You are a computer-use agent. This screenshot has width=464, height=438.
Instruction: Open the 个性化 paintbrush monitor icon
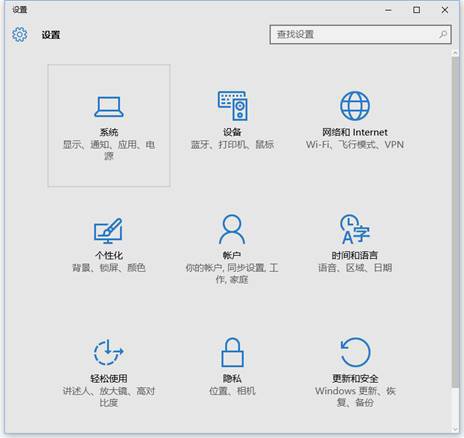click(x=108, y=231)
